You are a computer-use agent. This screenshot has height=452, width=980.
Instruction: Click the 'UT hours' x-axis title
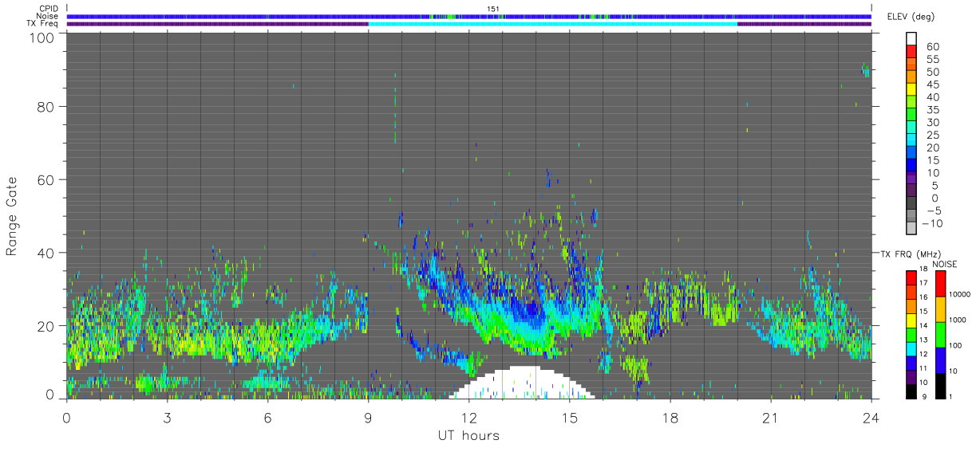468,435
